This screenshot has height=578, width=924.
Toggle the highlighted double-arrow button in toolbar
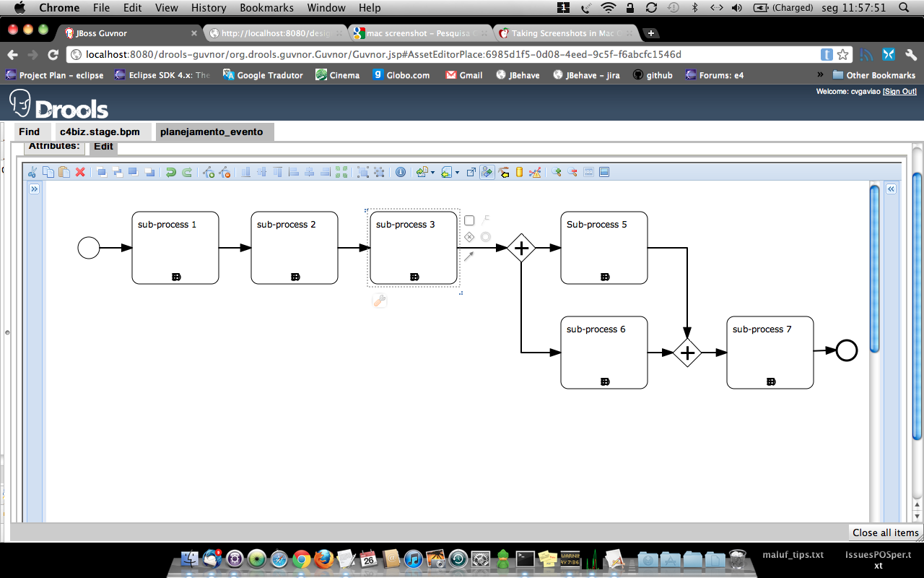click(x=487, y=172)
